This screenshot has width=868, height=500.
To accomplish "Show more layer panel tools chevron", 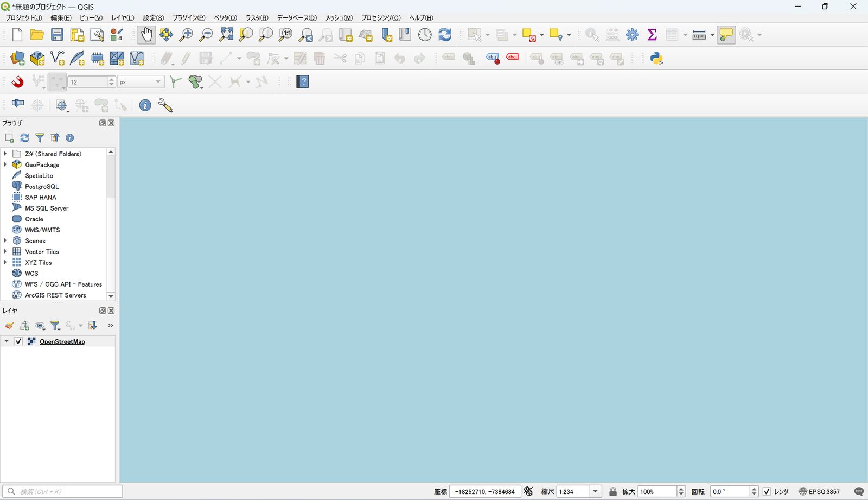I will pyautogui.click(x=111, y=326).
